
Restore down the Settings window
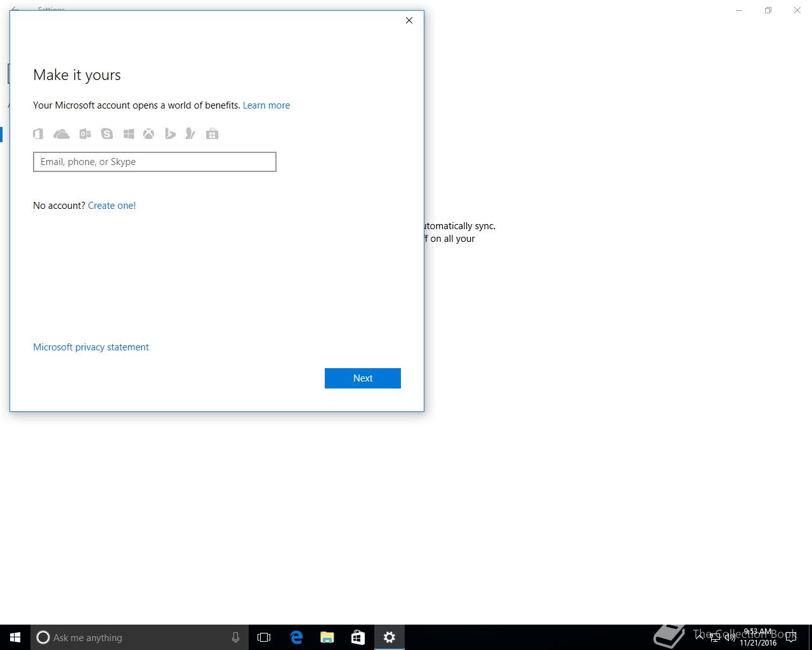(768, 10)
